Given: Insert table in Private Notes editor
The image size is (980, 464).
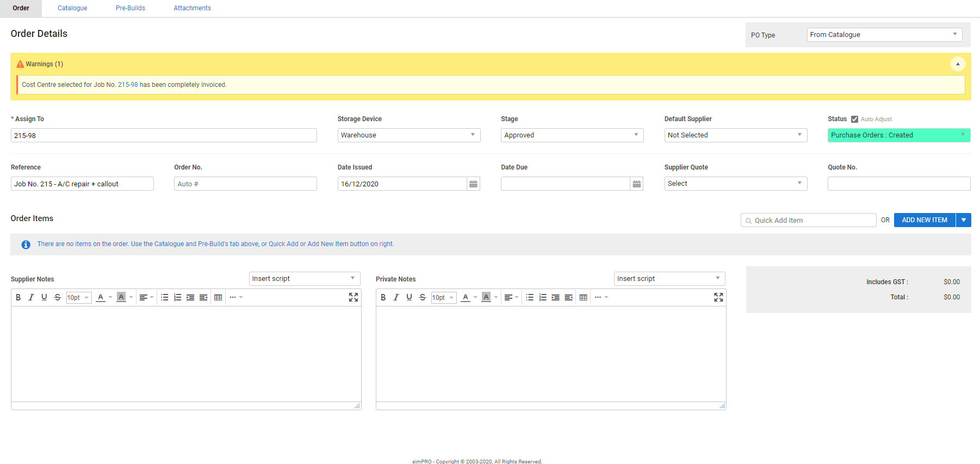Looking at the screenshot, I should pos(583,297).
